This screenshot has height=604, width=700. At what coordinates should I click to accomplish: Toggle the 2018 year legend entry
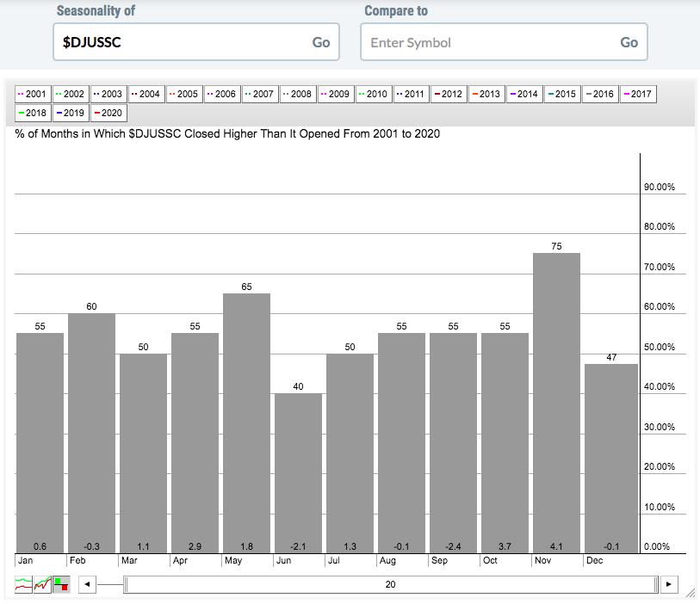[x=33, y=113]
